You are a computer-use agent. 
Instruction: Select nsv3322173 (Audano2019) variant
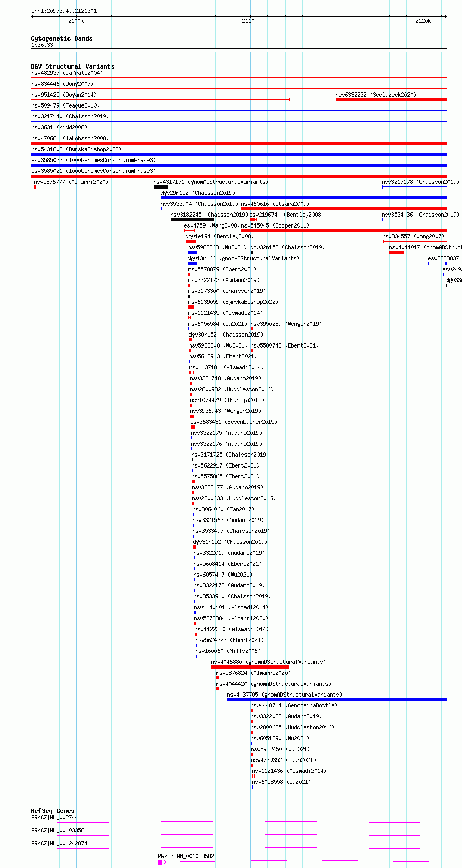point(224,280)
